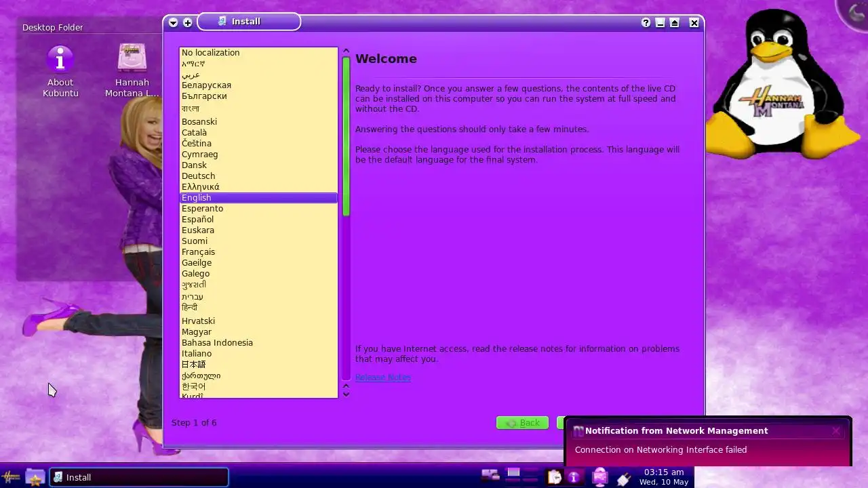Select 'Cymraeg' in the language list
The image size is (868, 488).
tap(258, 155)
